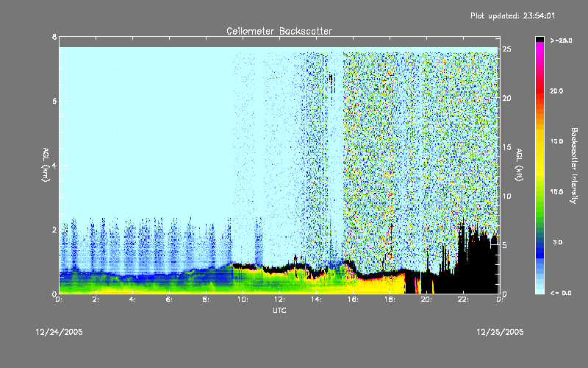
Task: Select the 6 tick on the km axis
Action: (54, 101)
